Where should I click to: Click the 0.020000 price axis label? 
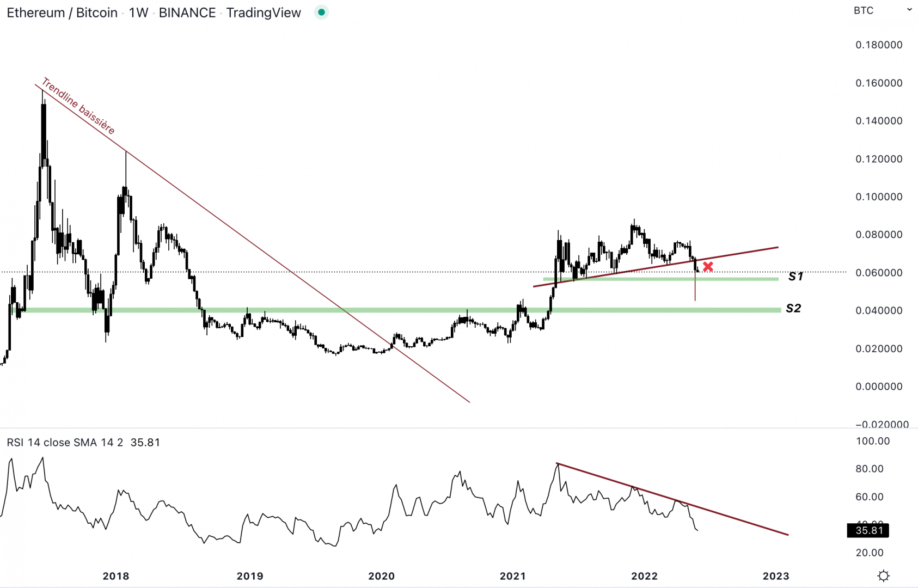879,348
